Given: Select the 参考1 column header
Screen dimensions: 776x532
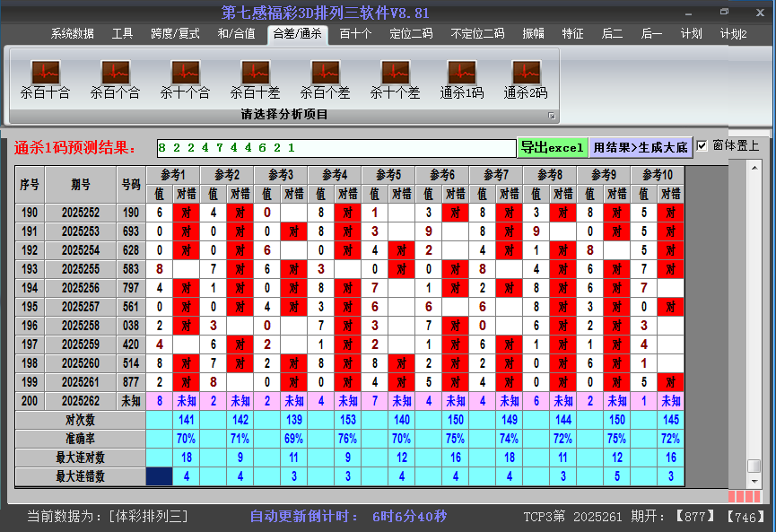Looking at the screenshot, I should click(x=173, y=174).
